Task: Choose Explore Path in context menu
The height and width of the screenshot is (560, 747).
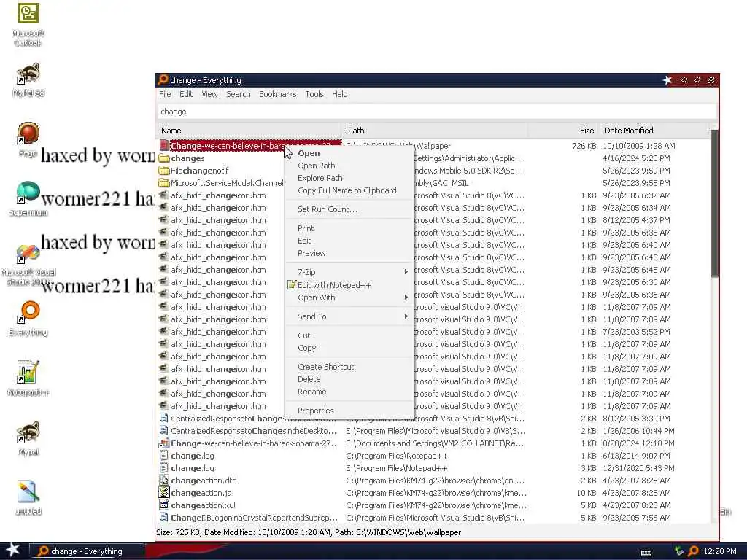Action: pyautogui.click(x=349, y=178)
